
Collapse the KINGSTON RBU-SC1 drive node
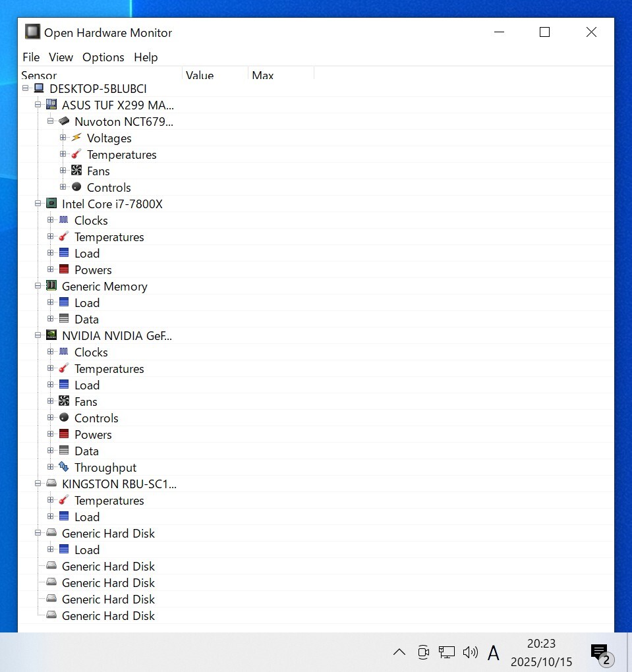(38, 483)
